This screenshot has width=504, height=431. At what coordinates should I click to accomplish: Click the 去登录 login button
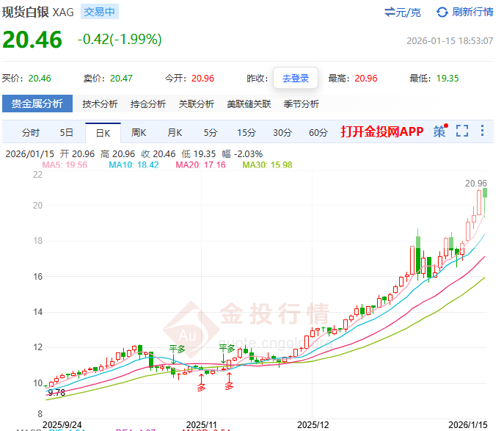(296, 78)
